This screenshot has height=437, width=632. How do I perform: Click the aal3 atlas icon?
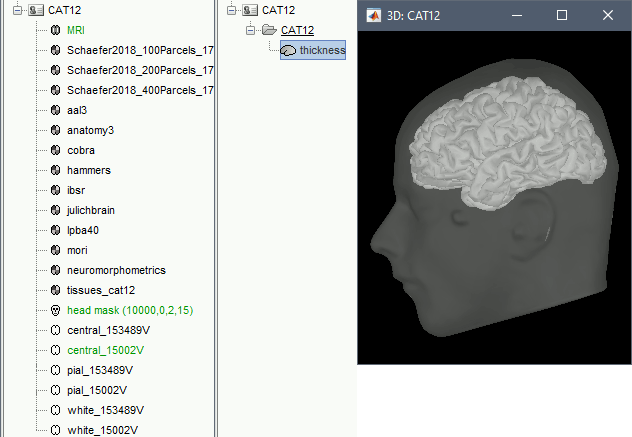click(55, 110)
